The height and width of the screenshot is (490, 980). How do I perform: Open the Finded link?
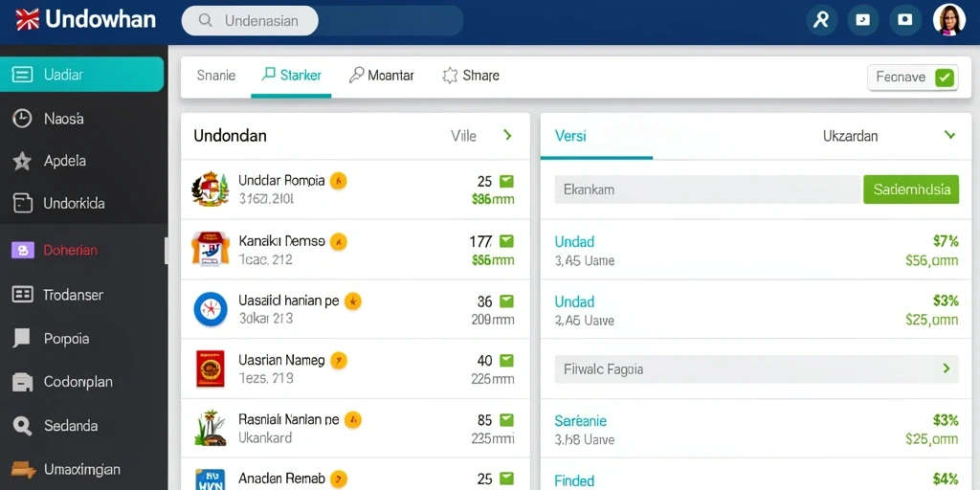coord(574,480)
